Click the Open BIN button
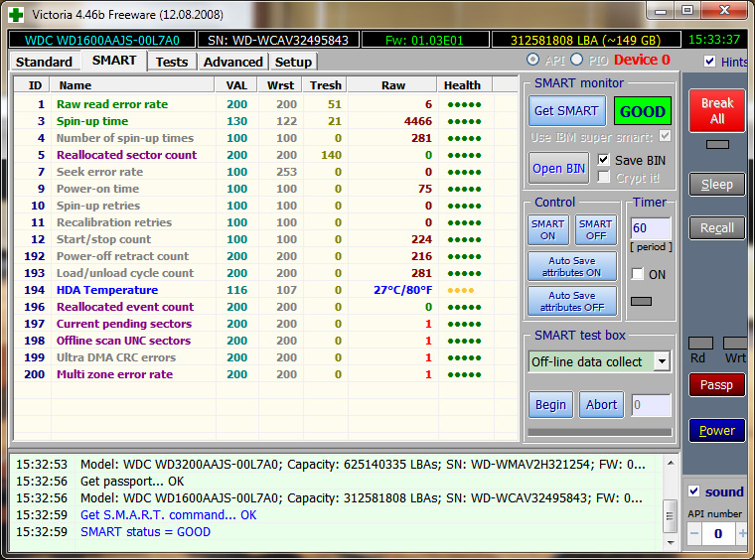The image size is (755, 560). coord(559,168)
